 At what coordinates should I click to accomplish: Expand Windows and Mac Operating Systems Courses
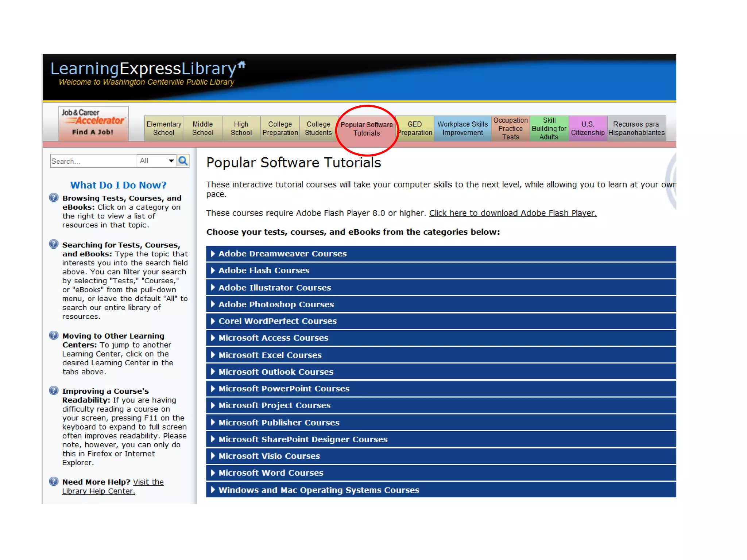point(318,490)
